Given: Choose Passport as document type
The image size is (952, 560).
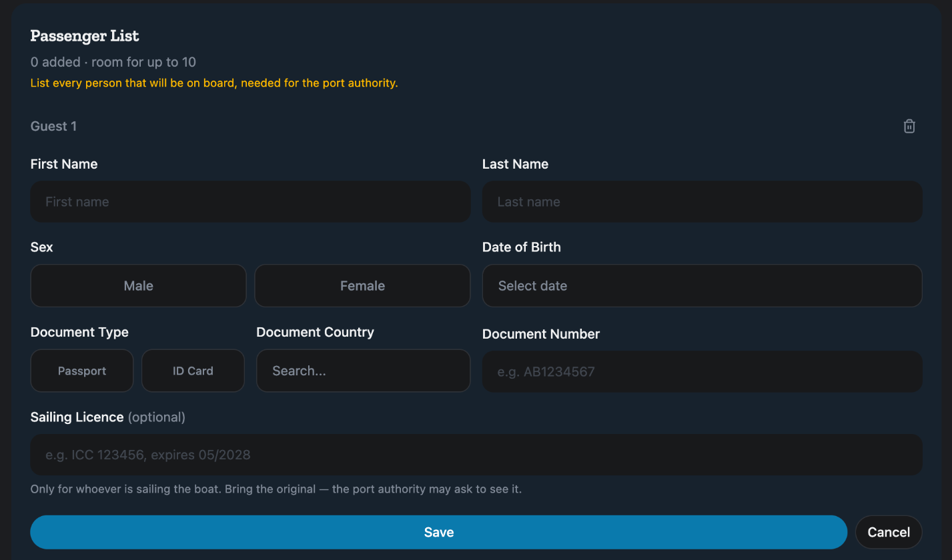Looking at the screenshot, I should (82, 371).
